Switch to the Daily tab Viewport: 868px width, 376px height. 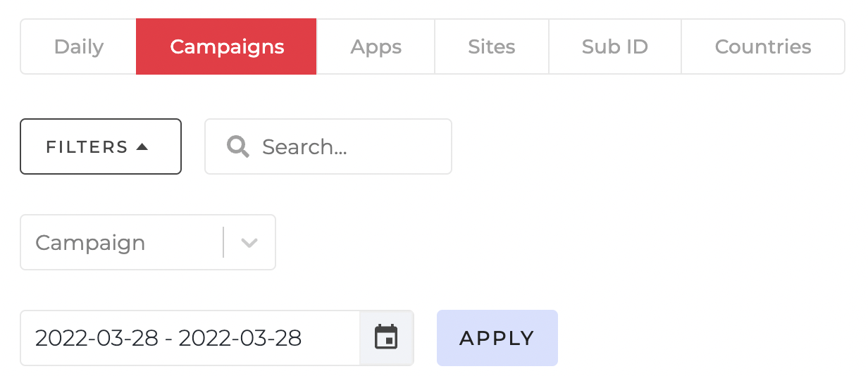(x=79, y=46)
